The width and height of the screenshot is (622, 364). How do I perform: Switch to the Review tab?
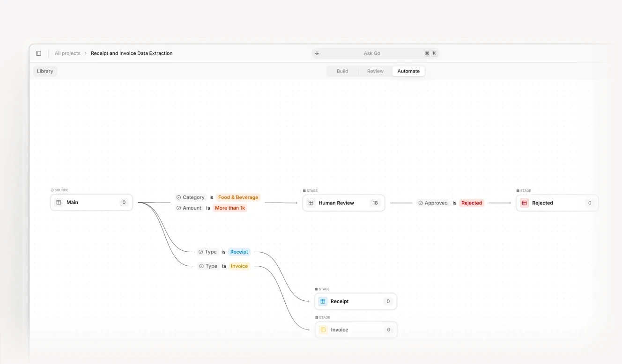point(375,71)
